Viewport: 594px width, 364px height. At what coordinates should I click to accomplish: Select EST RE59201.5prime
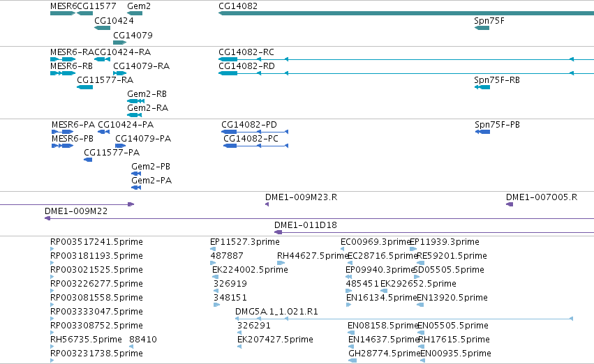point(452,256)
